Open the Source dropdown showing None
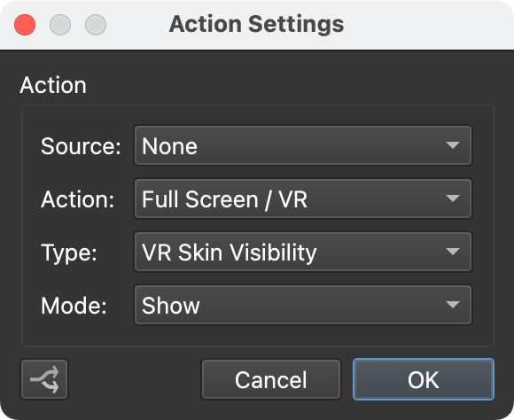Image resolution: width=514 pixels, height=420 pixels. (303, 145)
